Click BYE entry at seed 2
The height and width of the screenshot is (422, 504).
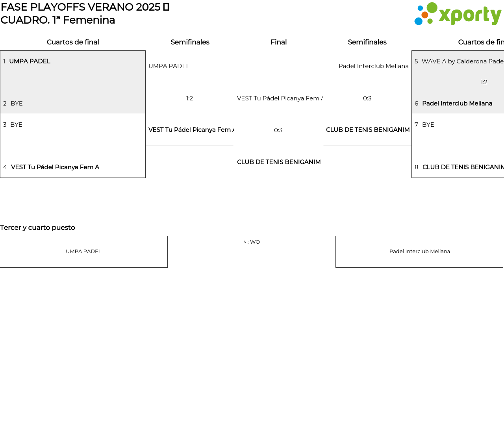pyautogui.click(x=17, y=104)
